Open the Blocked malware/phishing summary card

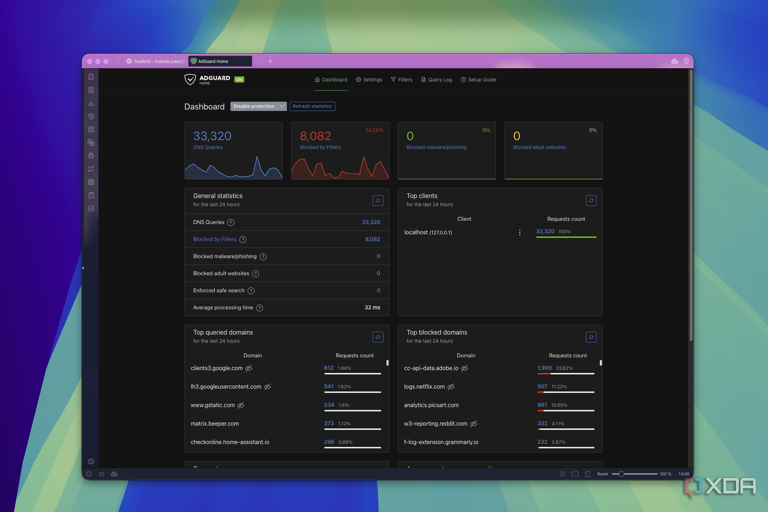pos(447,151)
